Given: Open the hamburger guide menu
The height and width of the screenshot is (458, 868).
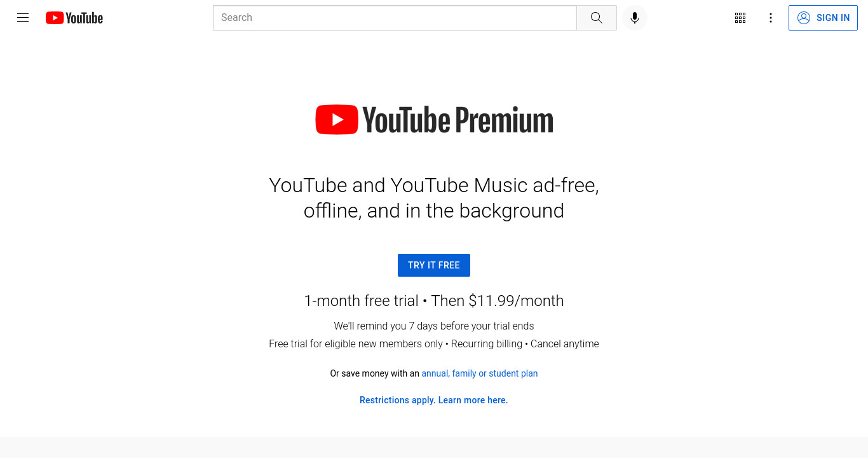Looking at the screenshot, I should [23, 18].
